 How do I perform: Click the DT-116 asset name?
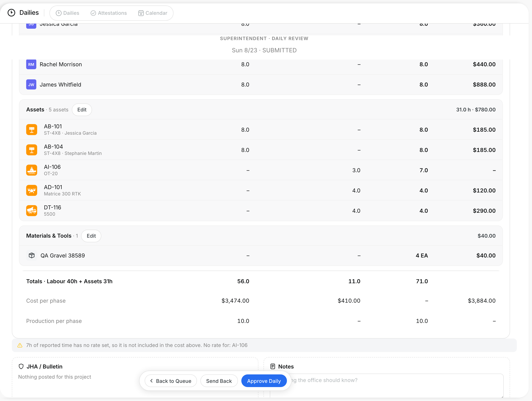click(x=52, y=207)
